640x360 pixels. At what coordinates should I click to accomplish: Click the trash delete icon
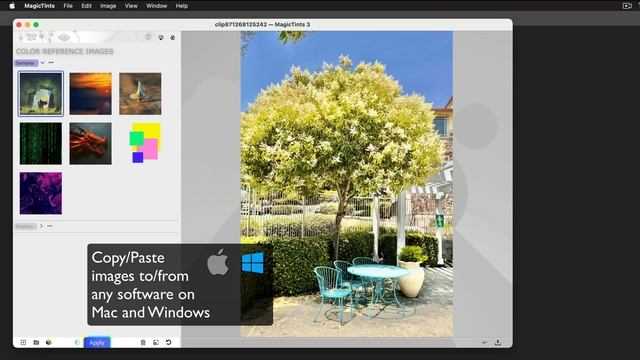(143, 342)
